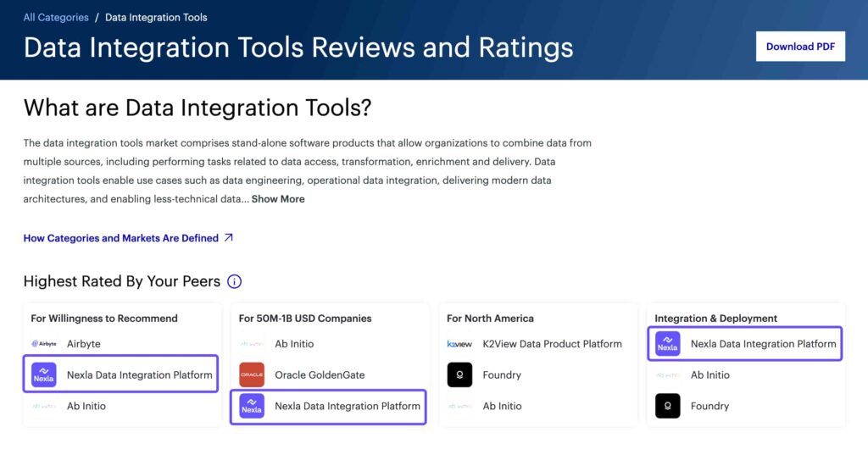Expand the description with Show More
This screenshot has height=455, width=868.
(x=278, y=199)
